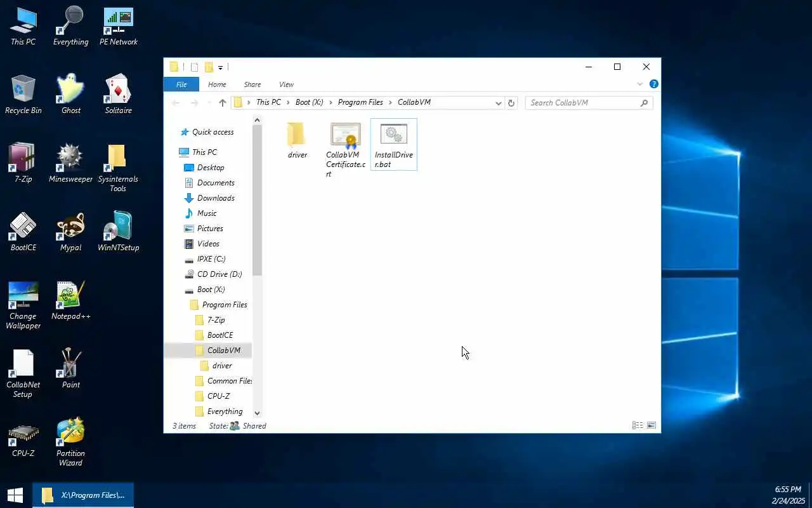
Task: Open the Minesweeper shortcut
Action: (70, 164)
